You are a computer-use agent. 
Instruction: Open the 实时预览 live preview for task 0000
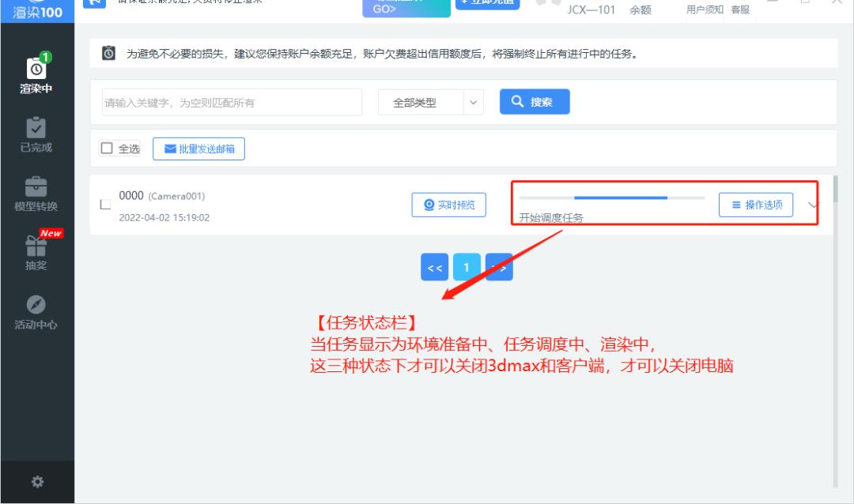[x=448, y=204]
